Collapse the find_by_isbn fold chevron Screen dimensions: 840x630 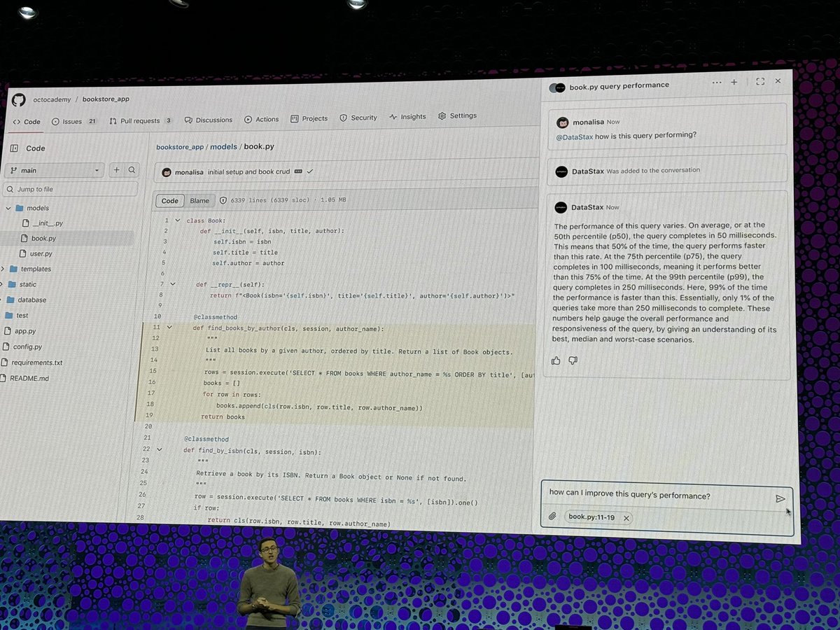click(159, 449)
